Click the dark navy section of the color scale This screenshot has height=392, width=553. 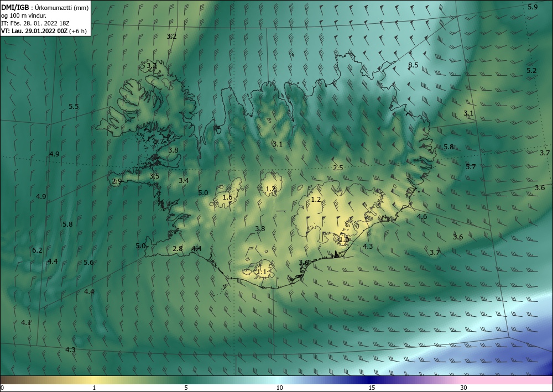coord(368,380)
